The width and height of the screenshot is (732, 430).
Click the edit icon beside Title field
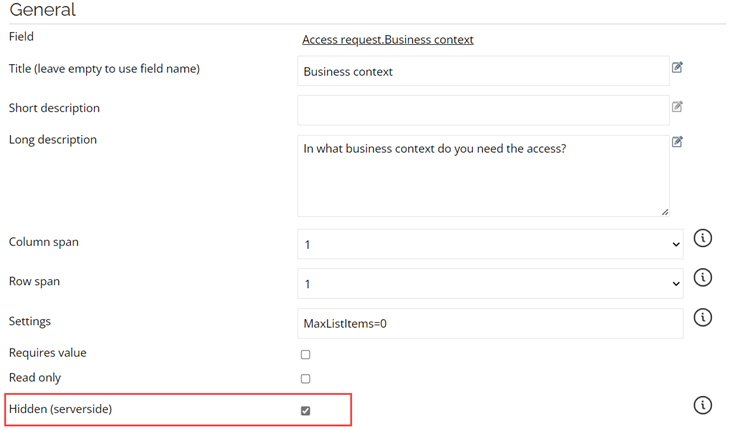pyautogui.click(x=677, y=67)
